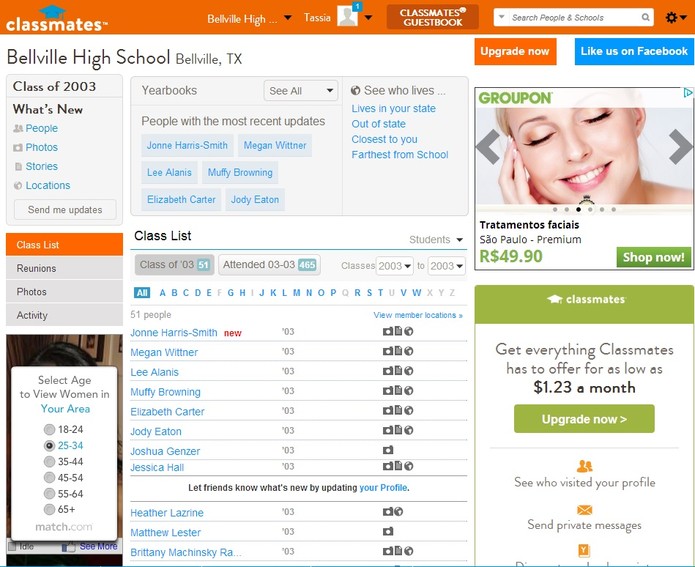
Task: Select the 35-44 age radio button
Action: click(49, 461)
